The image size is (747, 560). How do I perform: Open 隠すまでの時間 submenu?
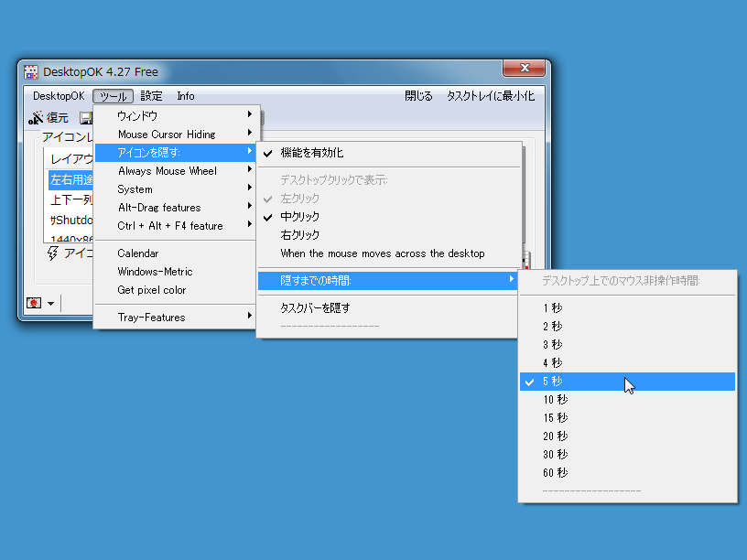(x=389, y=281)
